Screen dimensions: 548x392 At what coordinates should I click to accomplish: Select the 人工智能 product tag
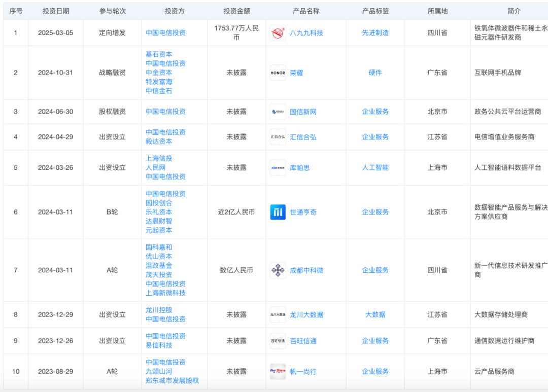pyautogui.click(x=375, y=168)
